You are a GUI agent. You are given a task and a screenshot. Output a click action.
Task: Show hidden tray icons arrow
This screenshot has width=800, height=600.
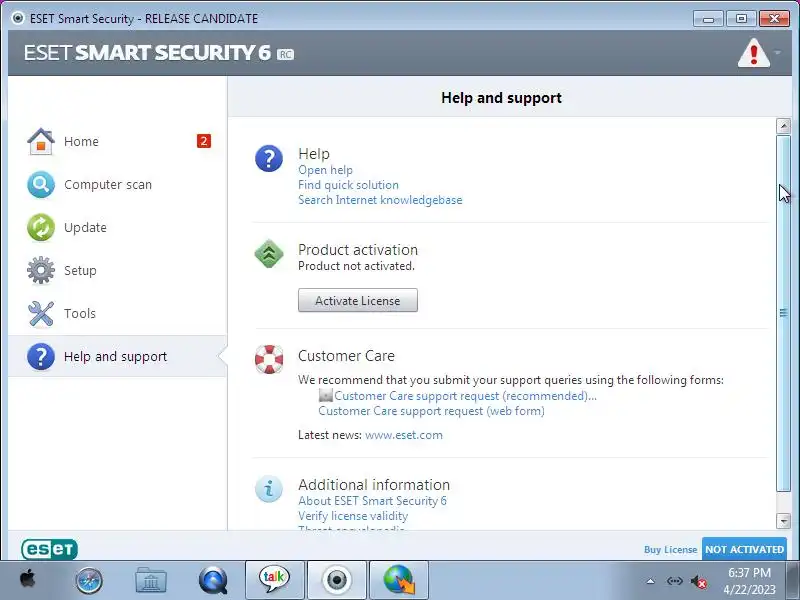651,581
